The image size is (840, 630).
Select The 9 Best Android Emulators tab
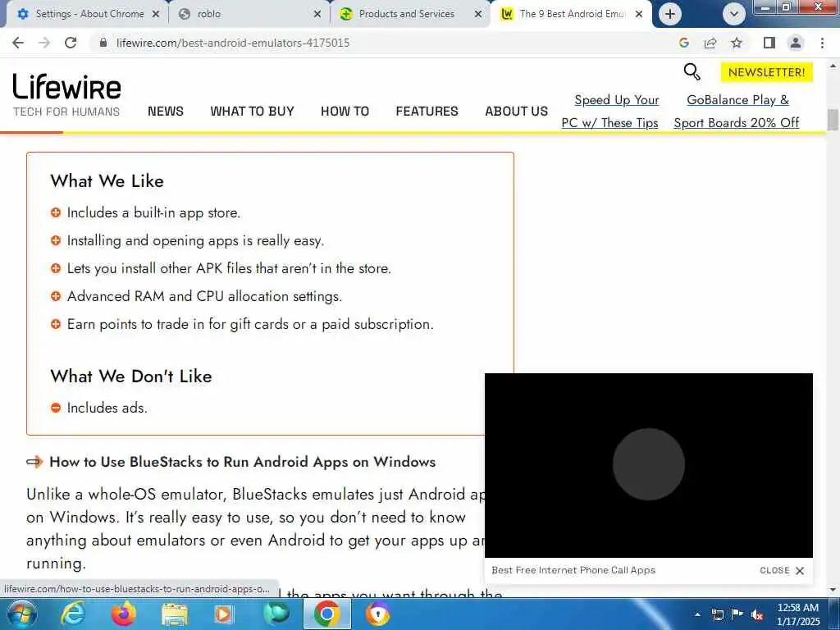tap(572, 14)
